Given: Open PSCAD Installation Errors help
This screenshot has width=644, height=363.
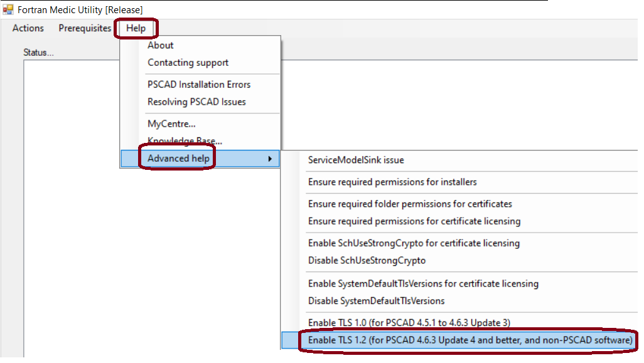Looking at the screenshot, I should coord(199,85).
